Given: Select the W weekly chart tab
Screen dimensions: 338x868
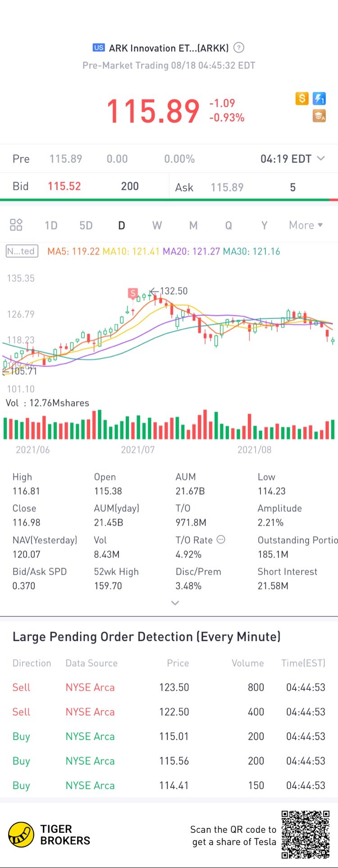Looking at the screenshot, I should 157,225.
